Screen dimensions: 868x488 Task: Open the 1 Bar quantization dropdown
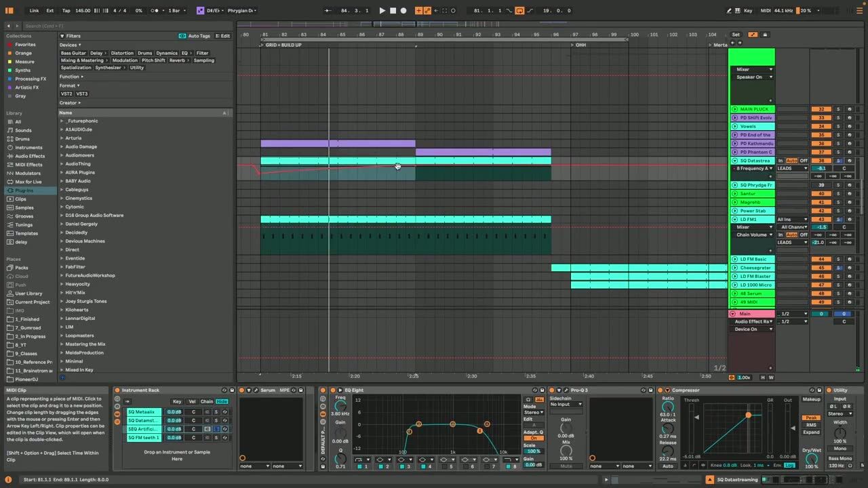(177, 11)
